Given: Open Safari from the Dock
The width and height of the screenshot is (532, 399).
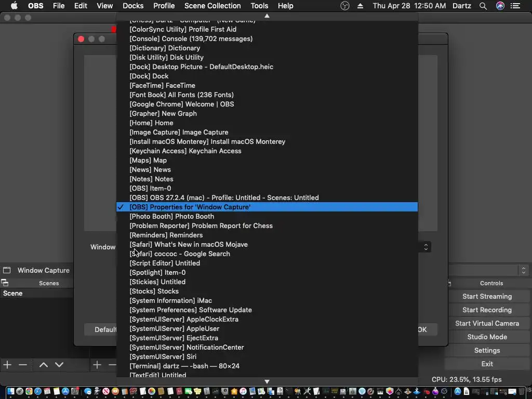Looking at the screenshot, I should 38,391.
